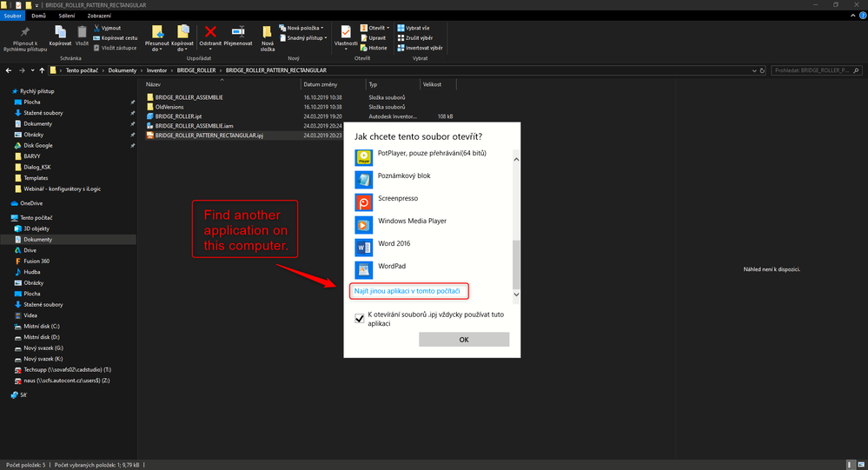Viewport: 868px width, 470px height.
Task: Choose WordPad in the open-with list
Action: [x=432, y=270]
